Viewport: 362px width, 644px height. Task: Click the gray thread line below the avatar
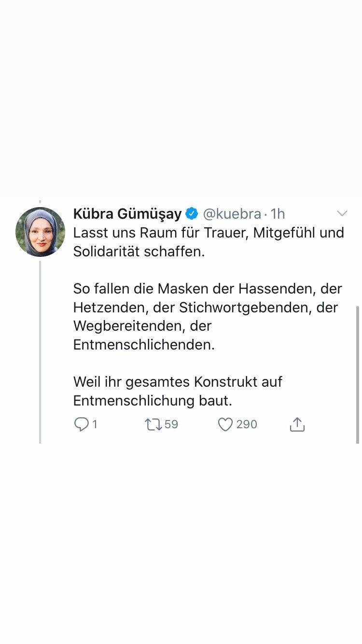[x=40, y=352]
